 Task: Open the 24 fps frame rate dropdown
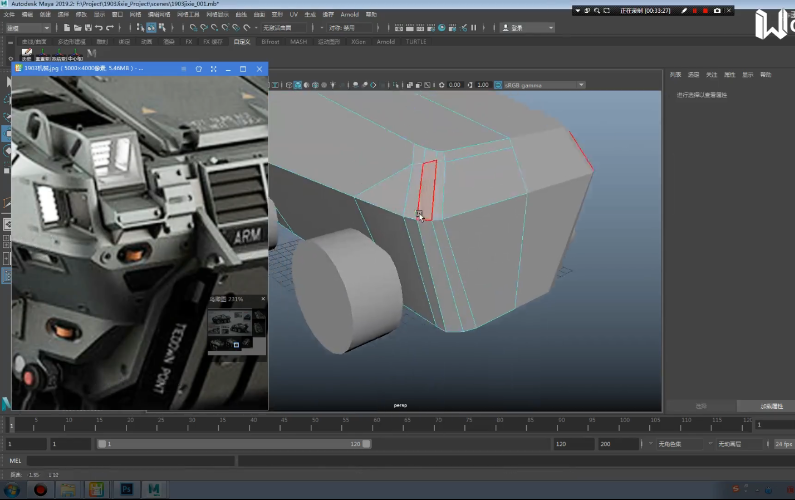(782, 443)
